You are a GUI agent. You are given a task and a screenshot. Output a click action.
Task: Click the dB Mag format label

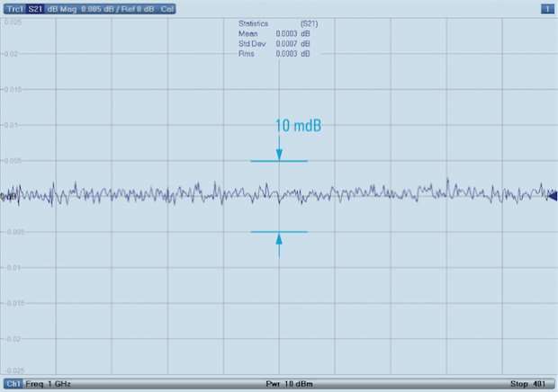point(60,8)
